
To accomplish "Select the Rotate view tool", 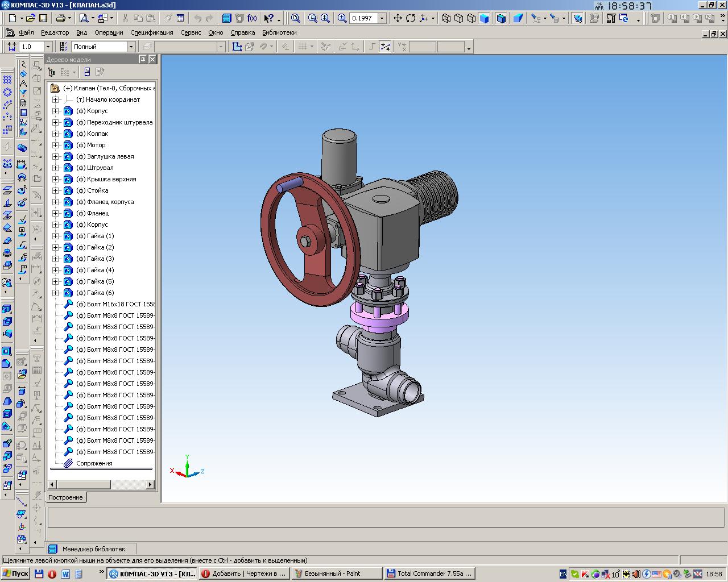I will (411, 18).
